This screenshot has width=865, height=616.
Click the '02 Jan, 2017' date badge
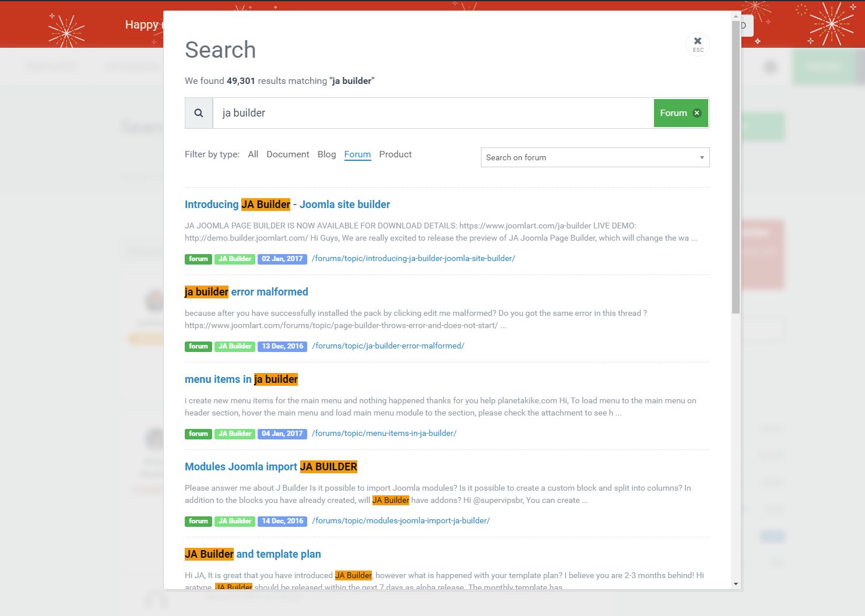click(282, 259)
